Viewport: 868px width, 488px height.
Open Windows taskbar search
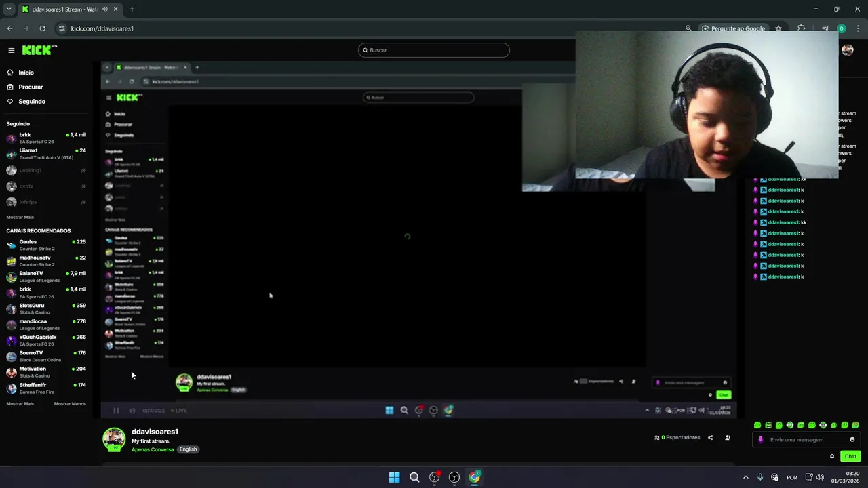pyautogui.click(x=414, y=477)
